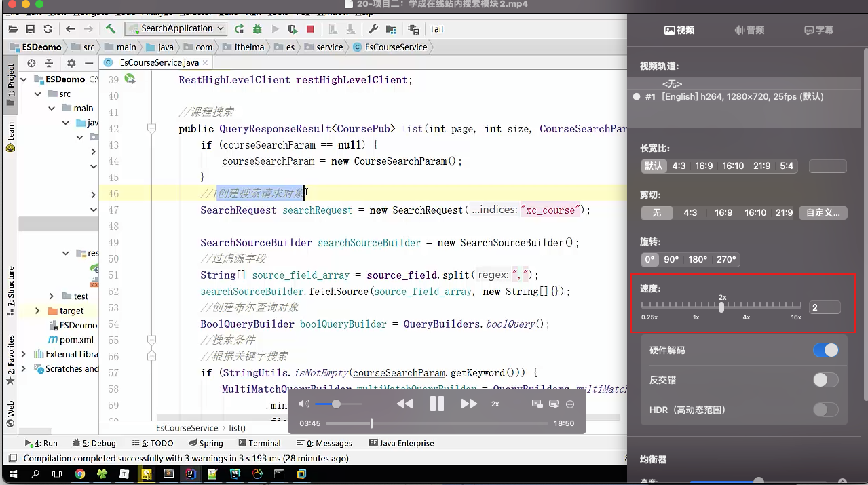The image size is (868, 485).
Task: Click the fast-forward button in player controls
Action: [x=469, y=404]
